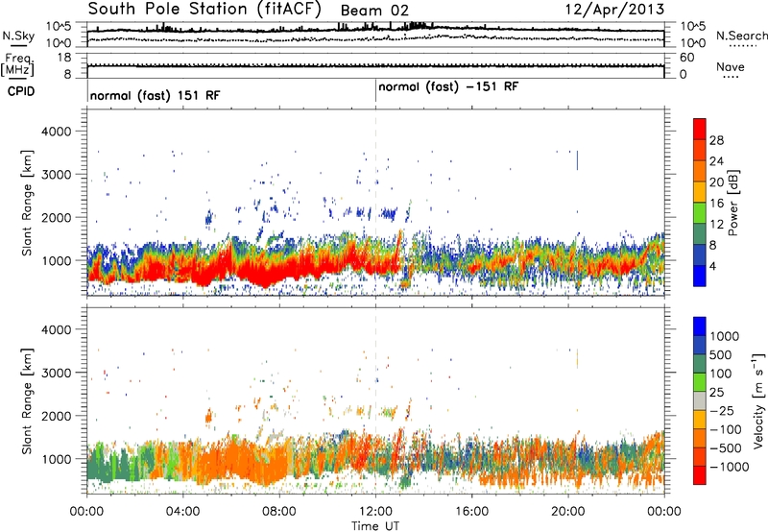The image size is (768, 532).
Task: Click the 16:00 time axis tick label
Action: (x=472, y=512)
